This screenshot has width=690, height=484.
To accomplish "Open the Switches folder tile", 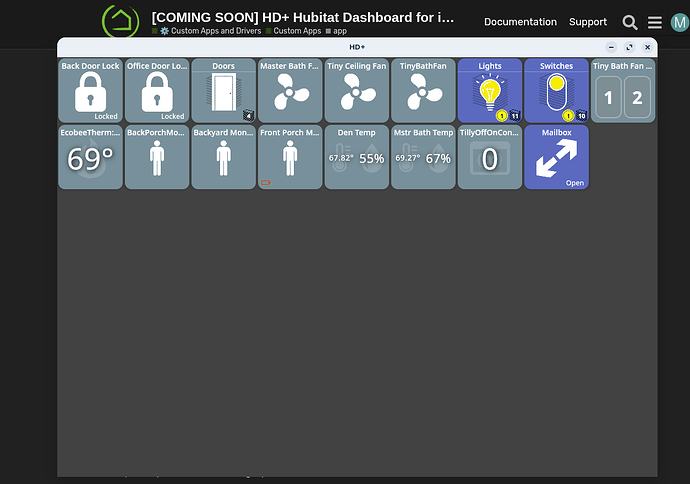I will (x=557, y=91).
